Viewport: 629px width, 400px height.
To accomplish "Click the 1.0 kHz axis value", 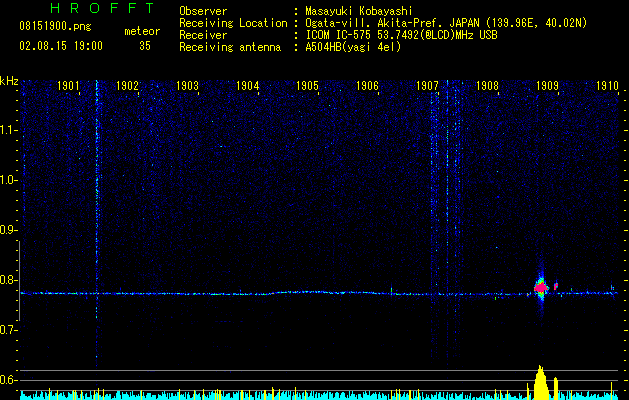I will [9, 180].
